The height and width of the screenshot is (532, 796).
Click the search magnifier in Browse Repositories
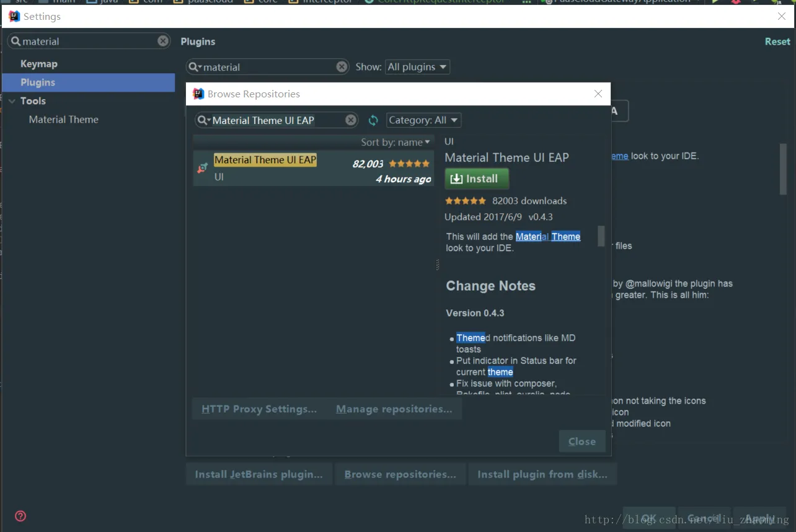[204, 120]
